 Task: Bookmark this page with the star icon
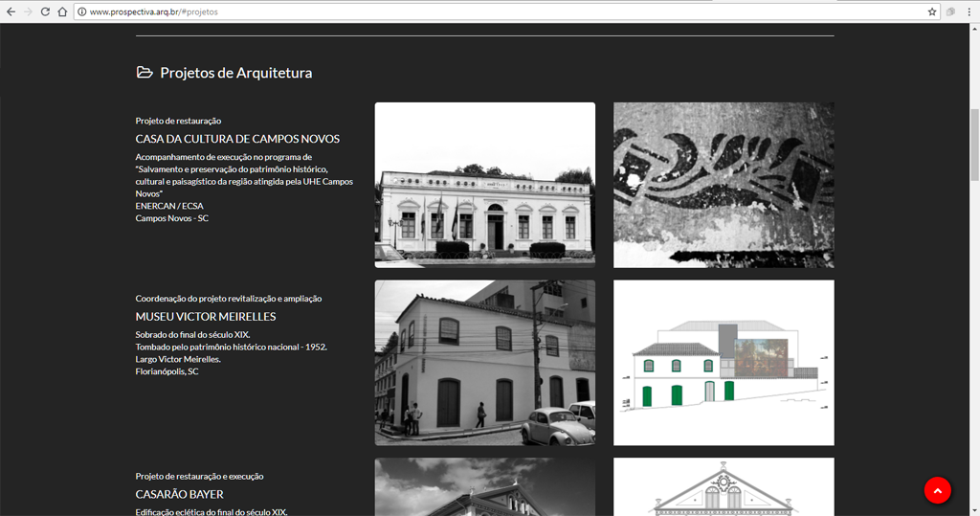coord(932,11)
